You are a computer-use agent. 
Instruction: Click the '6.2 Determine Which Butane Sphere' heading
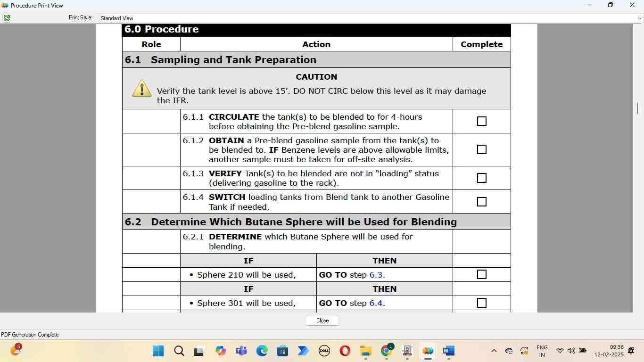point(290,222)
